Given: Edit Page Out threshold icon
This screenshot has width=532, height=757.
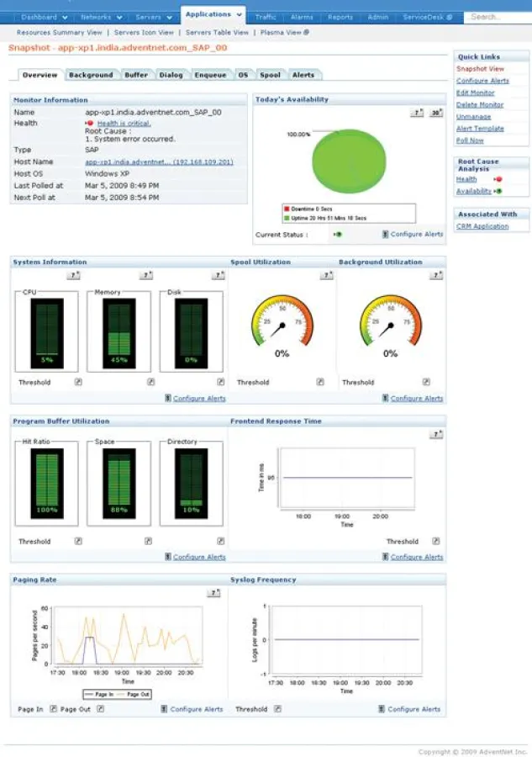Looking at the screenshot, I should point(100,709).
